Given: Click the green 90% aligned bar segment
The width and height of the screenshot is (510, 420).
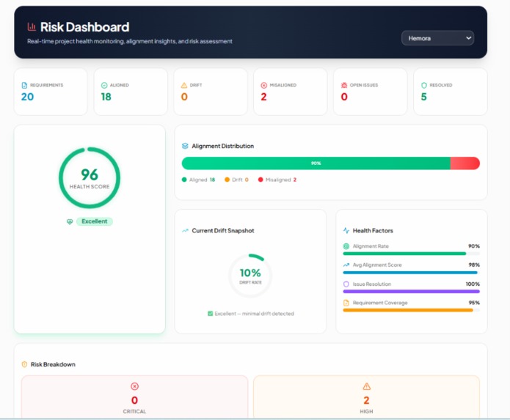Looking at the screenshot, I should tap(316, 163).
